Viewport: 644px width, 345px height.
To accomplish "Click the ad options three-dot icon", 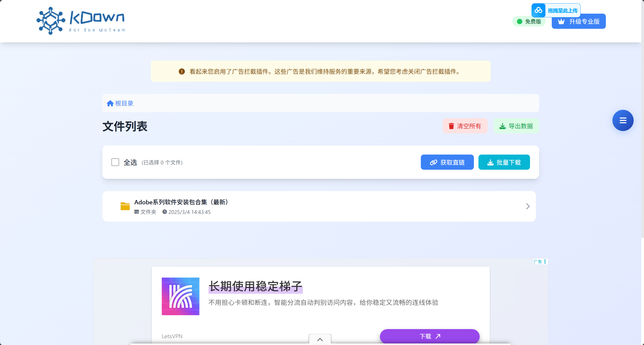I will click(545, 261).
